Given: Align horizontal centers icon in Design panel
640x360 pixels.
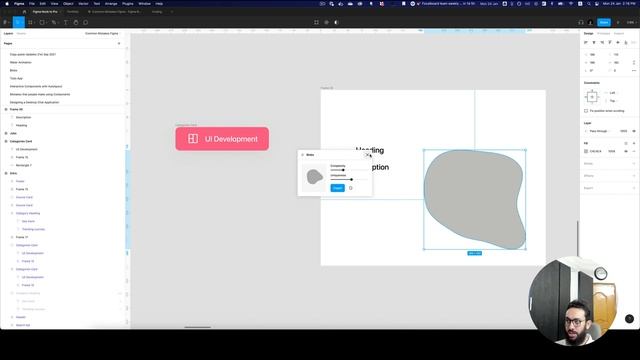Looking at the screenshot, I should click(594, 42).
